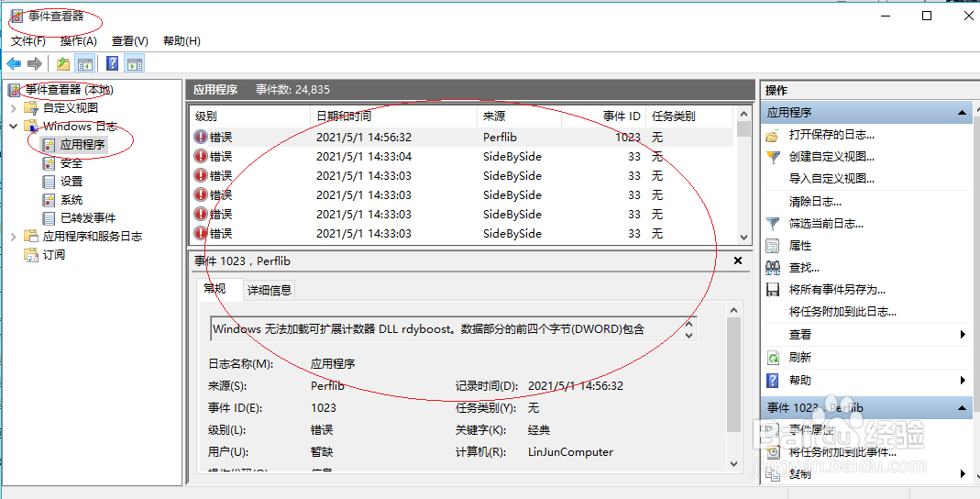
Task: Open 文件(F) menu
Action: click(28, 41)
